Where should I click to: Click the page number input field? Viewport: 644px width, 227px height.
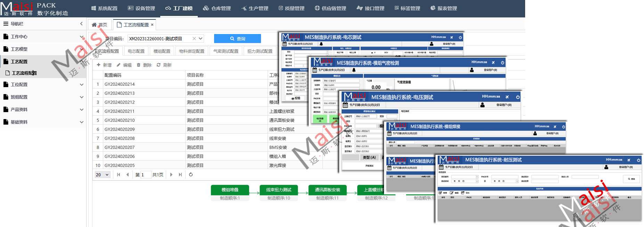[146, 175]
